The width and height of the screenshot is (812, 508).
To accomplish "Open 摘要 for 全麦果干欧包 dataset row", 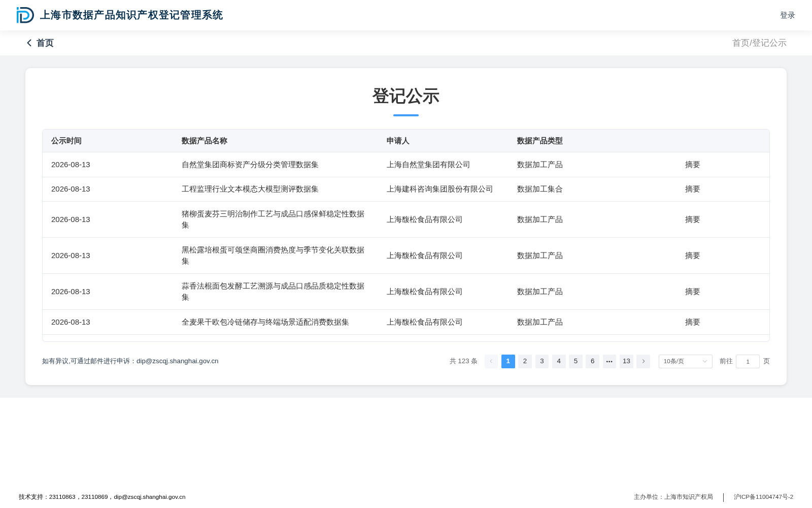I will click(x=693, y=322).
